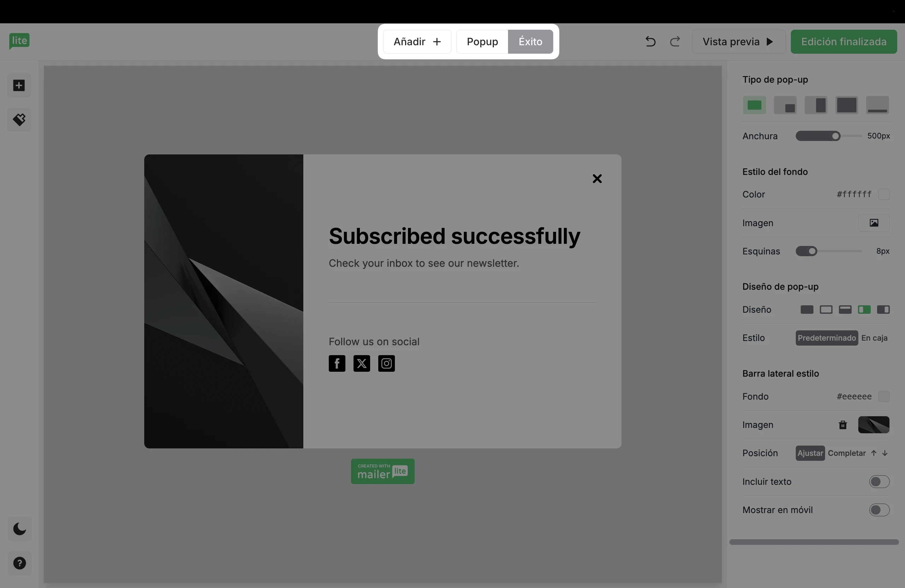
Task: Toggle dark mode moon icon
Action: click(19, 529)
